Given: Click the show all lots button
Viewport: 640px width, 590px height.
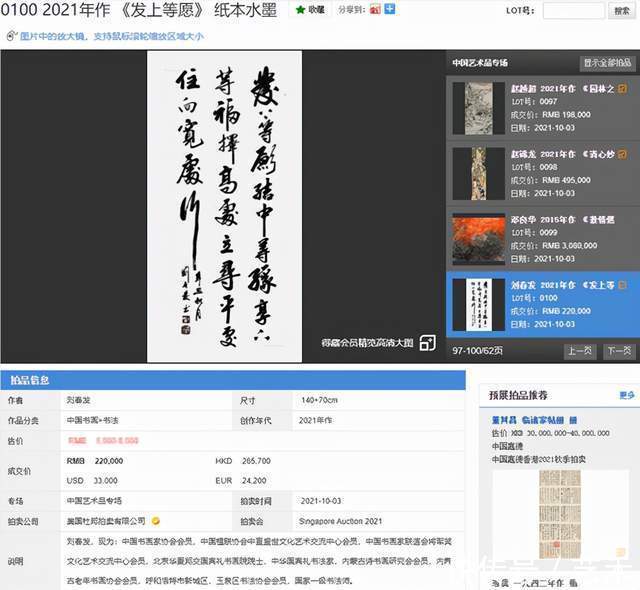Looking at the screenshot, I should pyautogui.click(x=607, y=63).
